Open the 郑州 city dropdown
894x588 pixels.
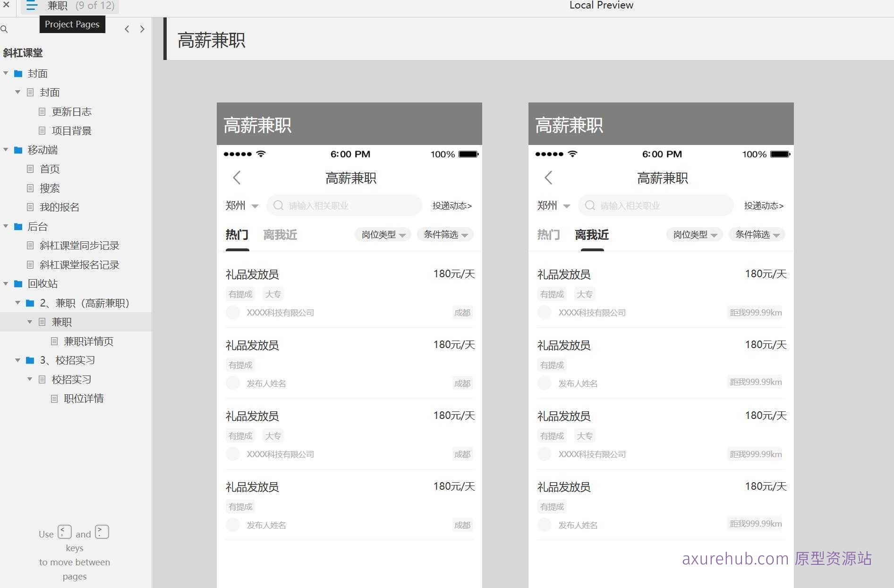tap(241, 205)
